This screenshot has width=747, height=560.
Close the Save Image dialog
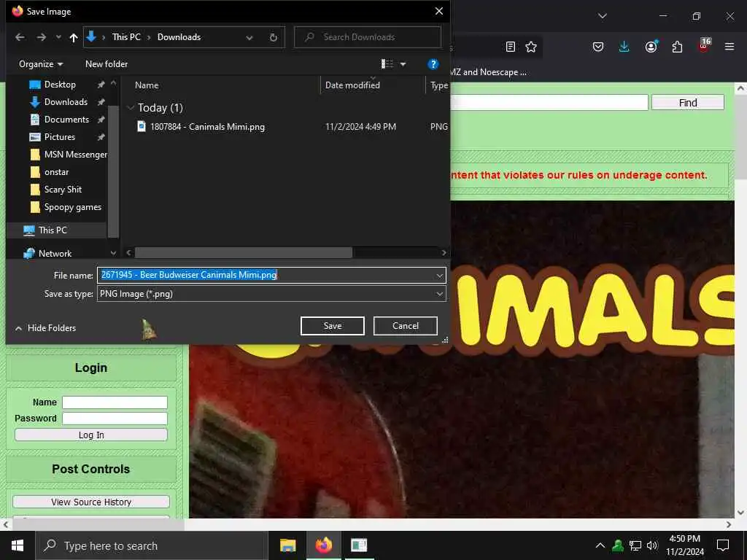[438, 12]
